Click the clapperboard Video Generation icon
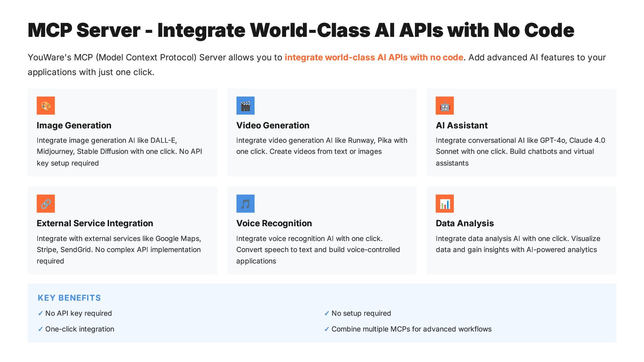The image size is (644, 362). 245,106
